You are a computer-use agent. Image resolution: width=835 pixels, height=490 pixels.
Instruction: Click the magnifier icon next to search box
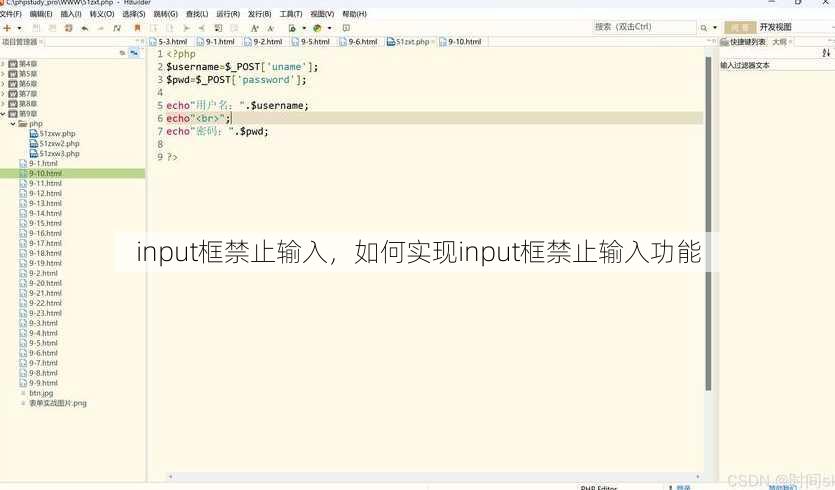point(704,28)
